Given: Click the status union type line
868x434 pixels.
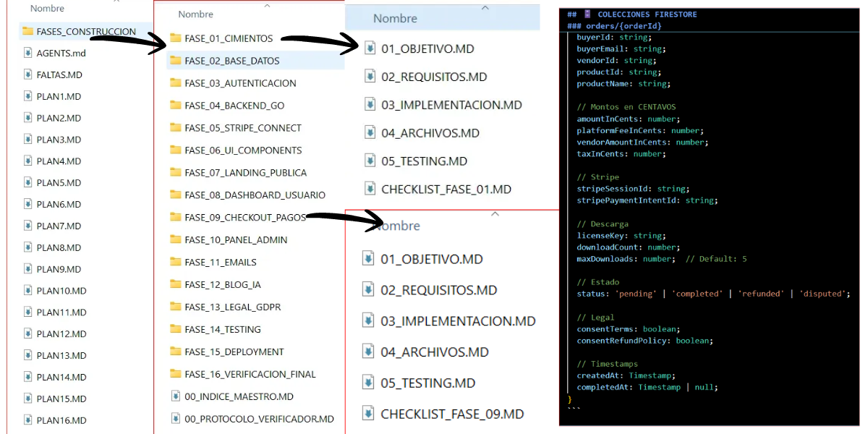Looking at the screenshot, I should point(713,294).
